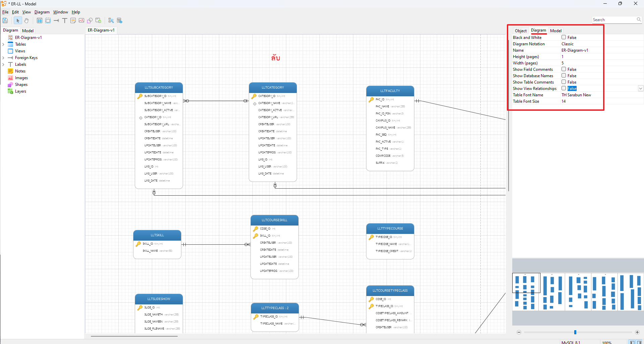Open the Show View Relationships dropdown arrow
Viewport: 644px width, 344px height.
(640, 89)
